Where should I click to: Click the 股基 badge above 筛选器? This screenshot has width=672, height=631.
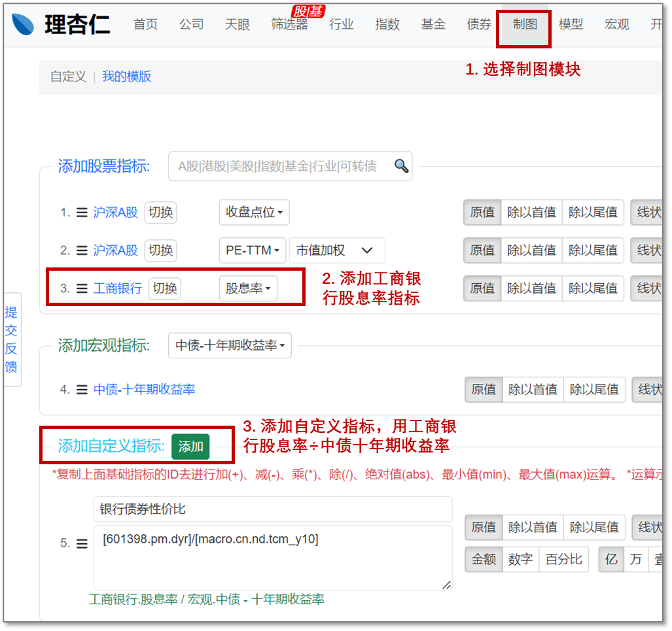click(x=308, y=12)
